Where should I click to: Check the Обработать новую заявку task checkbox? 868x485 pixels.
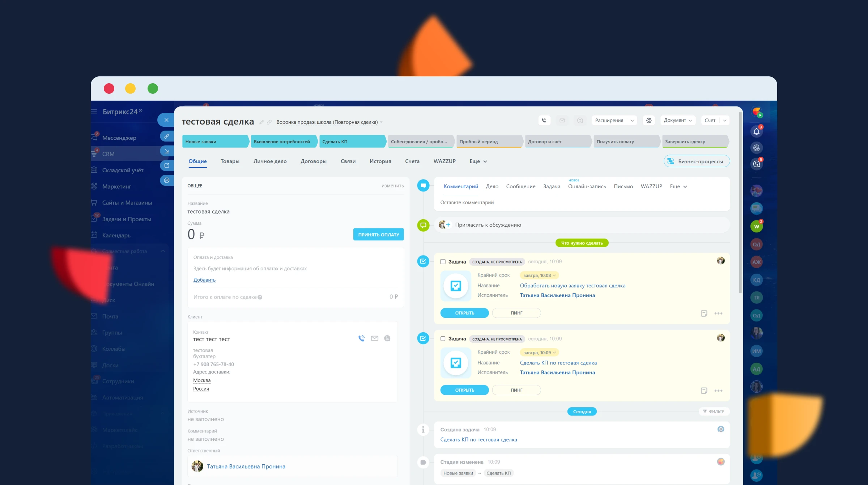coord(443,262)
